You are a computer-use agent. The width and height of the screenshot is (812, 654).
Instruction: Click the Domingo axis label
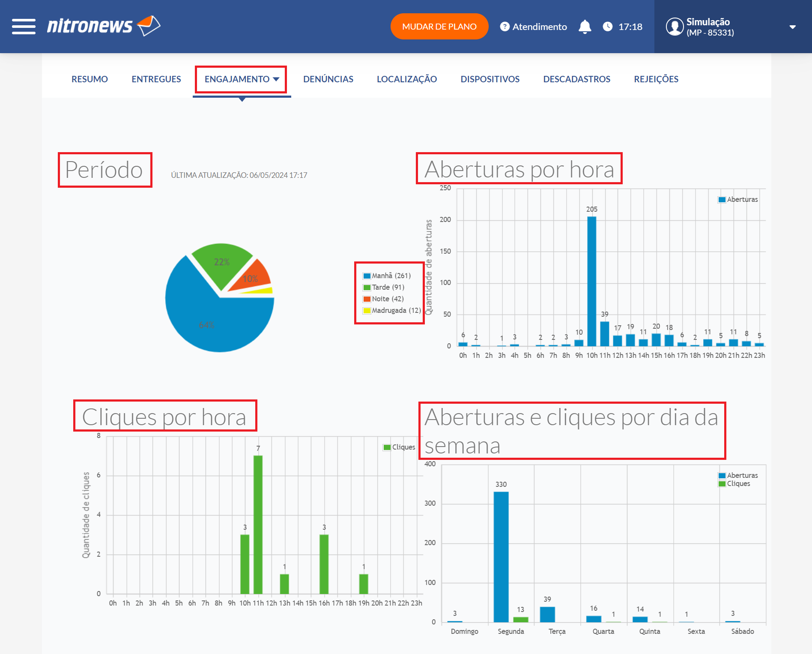(464, 631)
